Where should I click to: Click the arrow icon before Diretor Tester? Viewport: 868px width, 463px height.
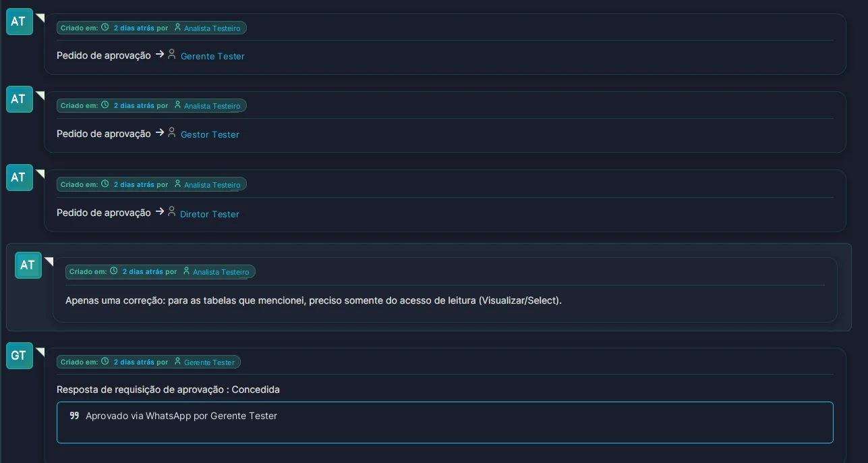pos(160,211)
